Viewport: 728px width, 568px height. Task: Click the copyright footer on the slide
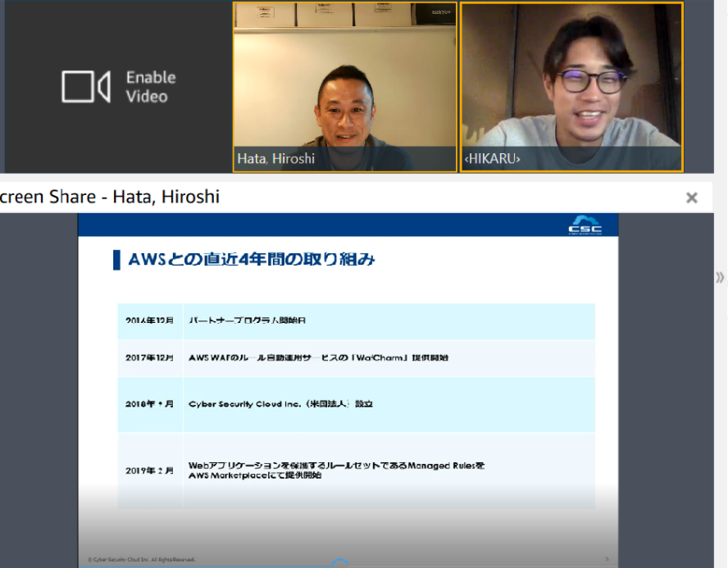142,560
